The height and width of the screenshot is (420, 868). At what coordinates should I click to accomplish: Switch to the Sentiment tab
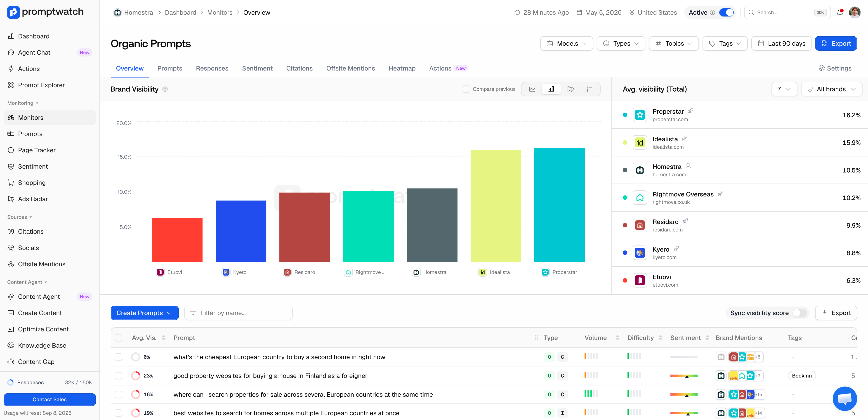pyautogui.click(x=257, y=68)
